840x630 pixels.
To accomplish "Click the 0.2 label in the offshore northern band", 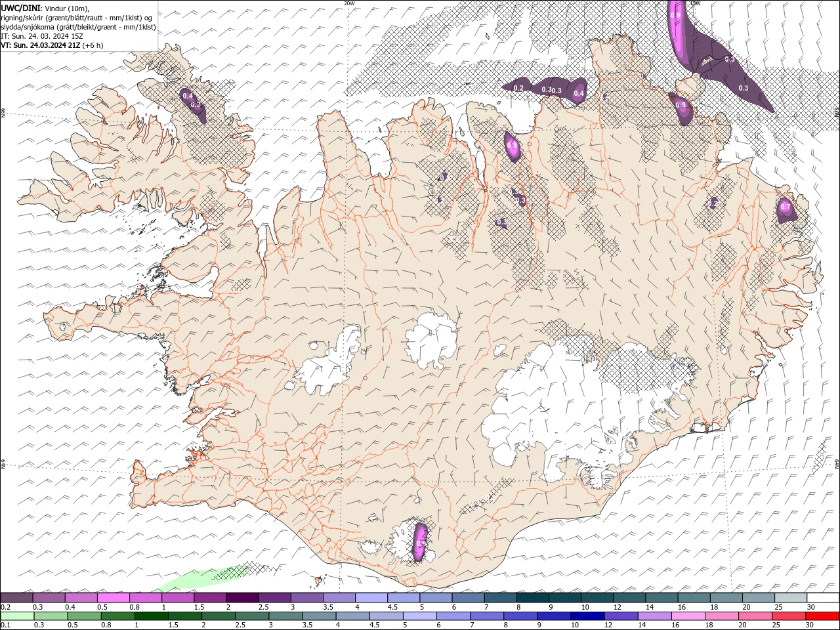I will [518, 88].
